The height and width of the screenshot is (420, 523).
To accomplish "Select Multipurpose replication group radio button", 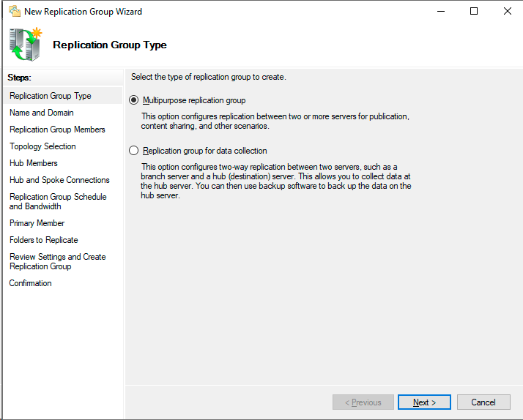I will tap(133, 100).
